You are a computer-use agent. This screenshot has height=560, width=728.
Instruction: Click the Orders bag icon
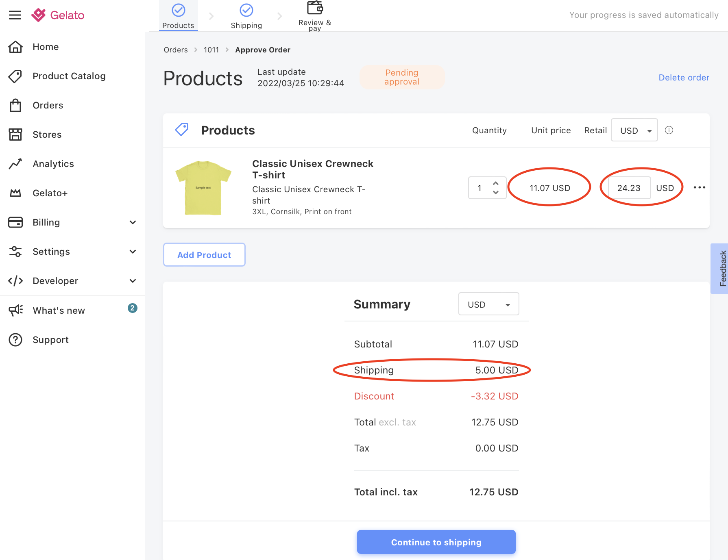click(x=15, y=105)
